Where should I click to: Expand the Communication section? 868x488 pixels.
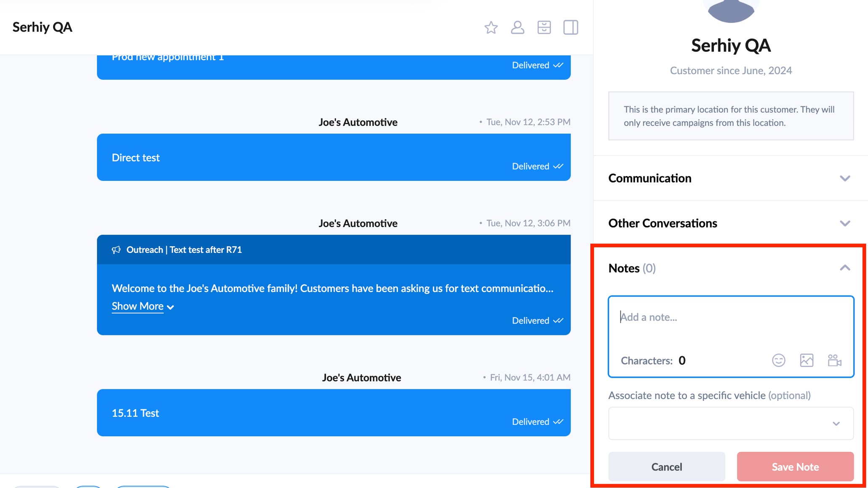pyautogui.click(x=844, y=178)
